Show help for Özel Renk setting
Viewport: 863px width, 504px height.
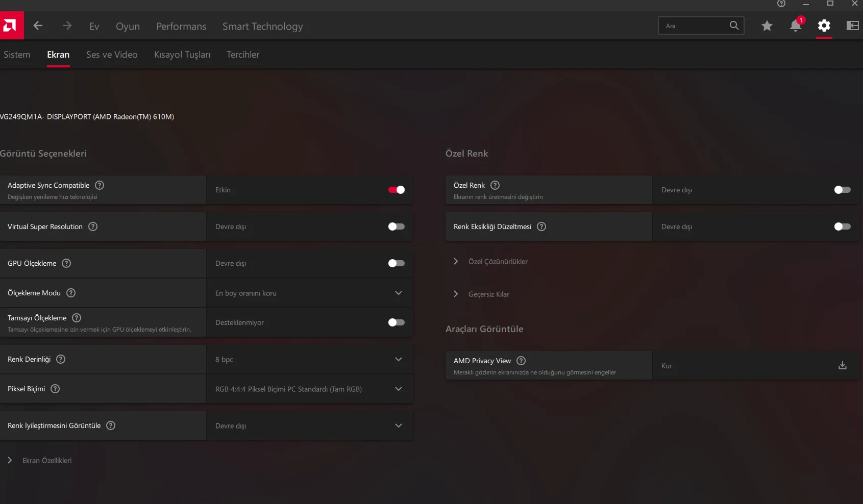coord(495,185)
